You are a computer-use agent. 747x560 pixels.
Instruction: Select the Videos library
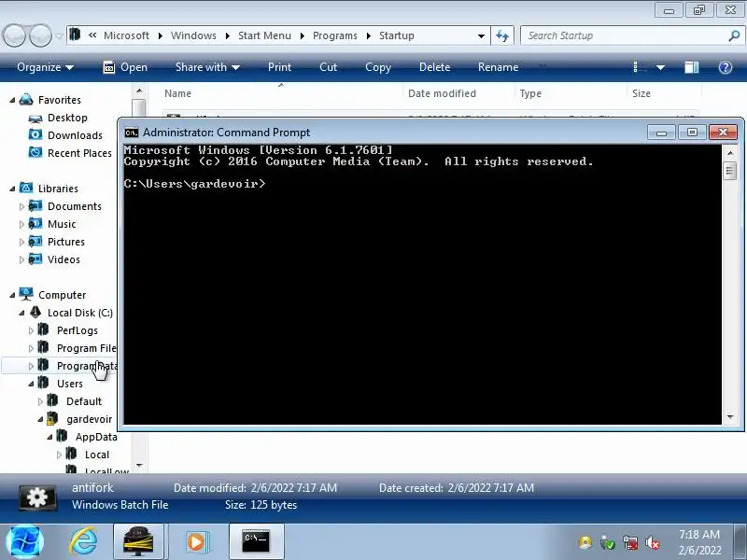63,259
